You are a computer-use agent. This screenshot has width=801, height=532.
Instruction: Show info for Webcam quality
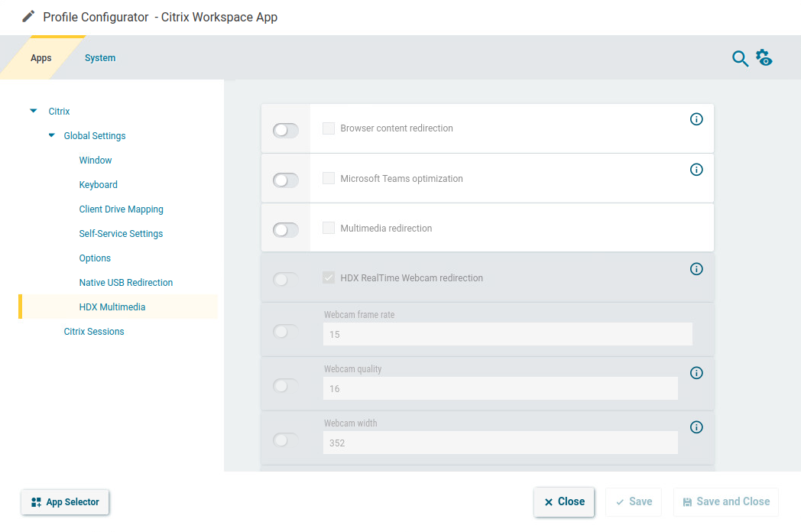click(696, 373)
